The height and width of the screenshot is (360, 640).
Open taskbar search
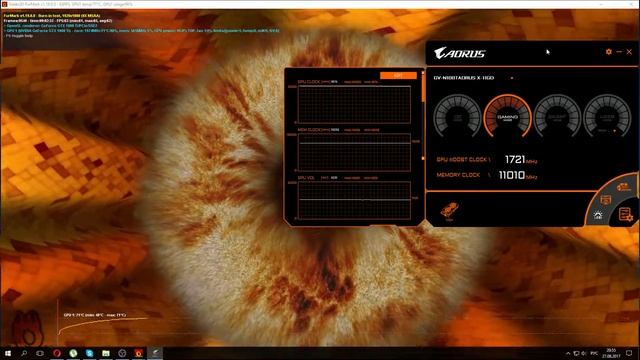point(24,353)
